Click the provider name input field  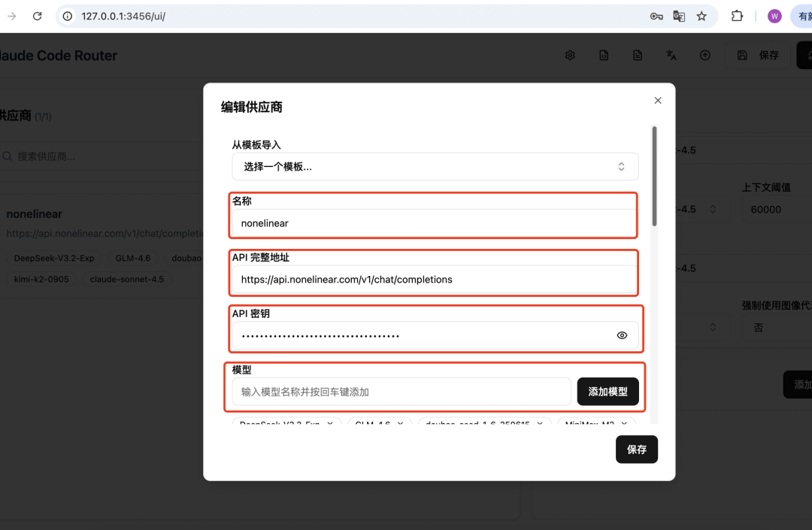point(435,223)
